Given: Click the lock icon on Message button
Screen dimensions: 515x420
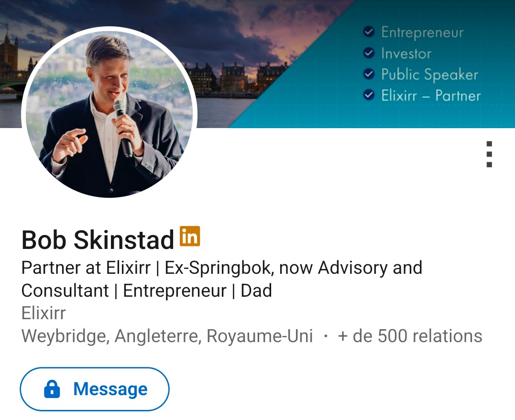Looking at the screenshot, I should point(52,389).
